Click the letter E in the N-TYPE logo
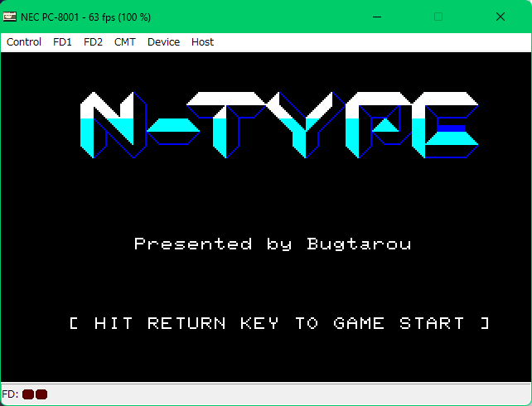Screen dimensions: 532x406 coord(452,126)
